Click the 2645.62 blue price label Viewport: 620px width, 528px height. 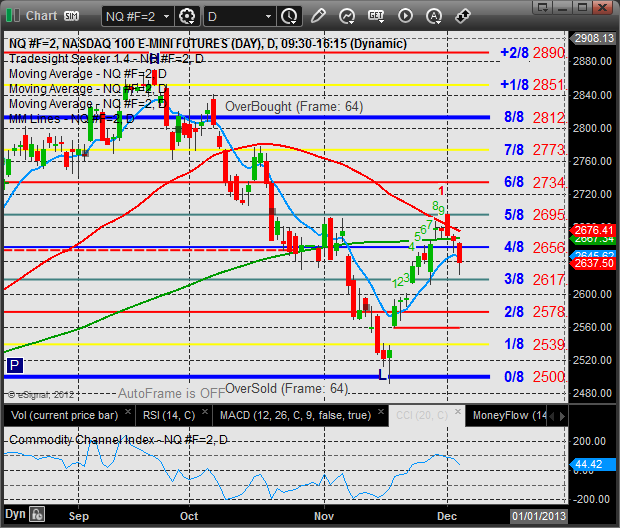tap(593, 254)
